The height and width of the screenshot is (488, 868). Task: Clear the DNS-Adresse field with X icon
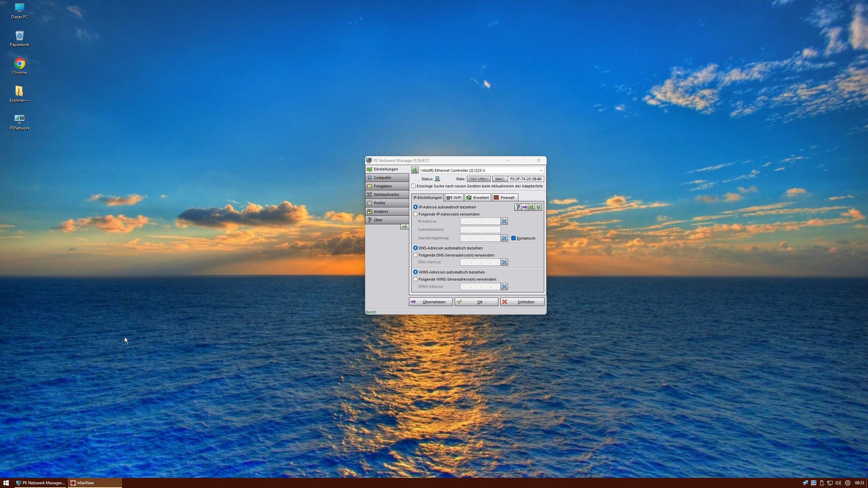pos(504,262)
